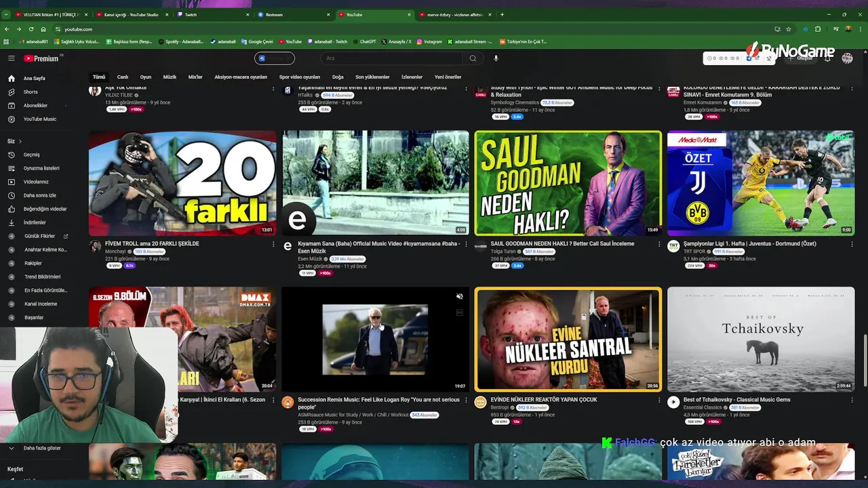
Task: Click the Esen Müzik channel avatar
Action: point(288,247)
